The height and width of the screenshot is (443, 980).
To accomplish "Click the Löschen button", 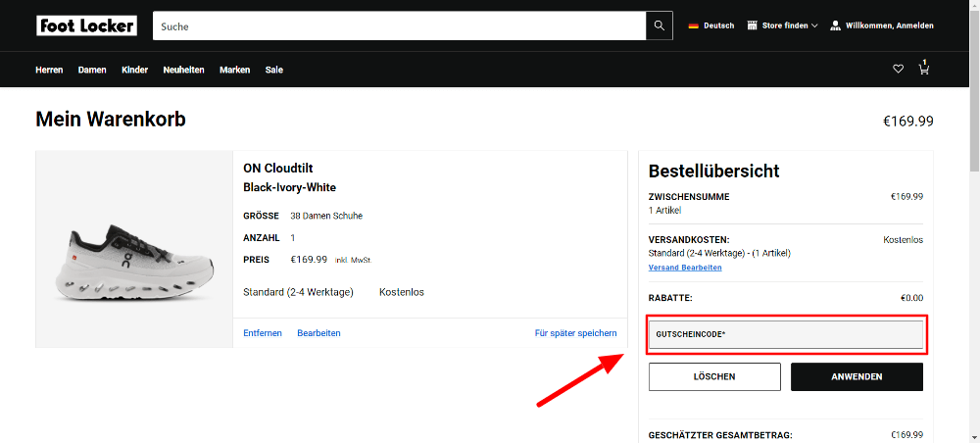I will pos(714,376).
